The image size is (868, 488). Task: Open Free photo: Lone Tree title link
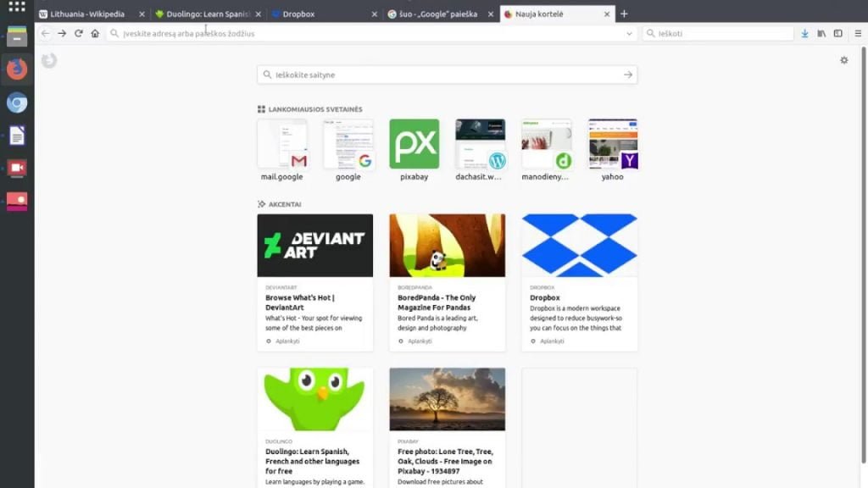(x=445, y=462)
